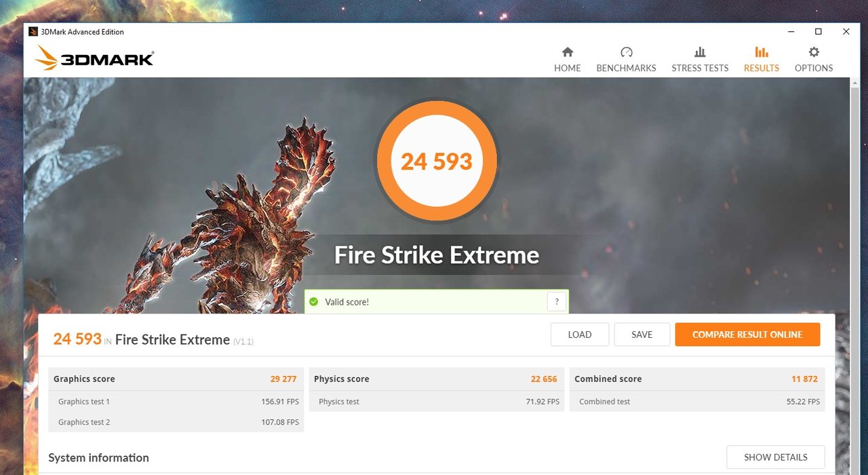The image size is (868, 475).
Task: Minimize the 3DMark window
Action: point(791,32)
